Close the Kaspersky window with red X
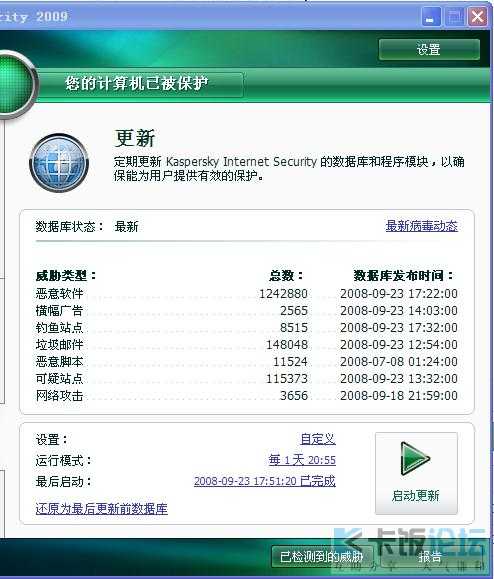Viewport: 494px width, 579px height. point(478,17)
